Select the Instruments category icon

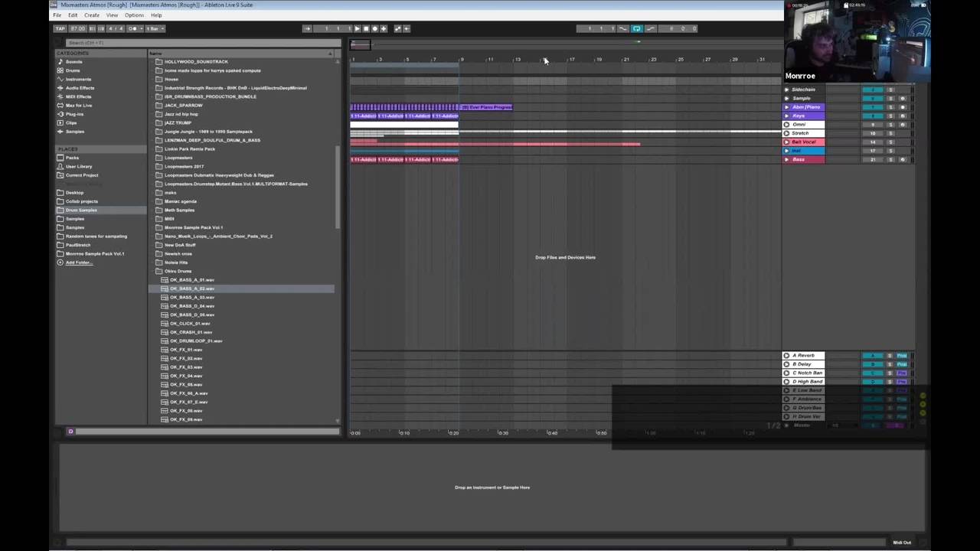click(x=60, y=79)
